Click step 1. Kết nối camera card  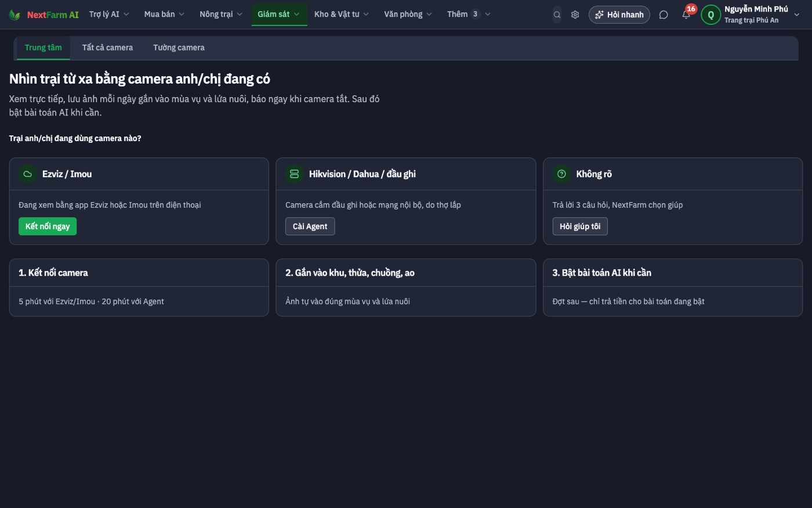139,287
